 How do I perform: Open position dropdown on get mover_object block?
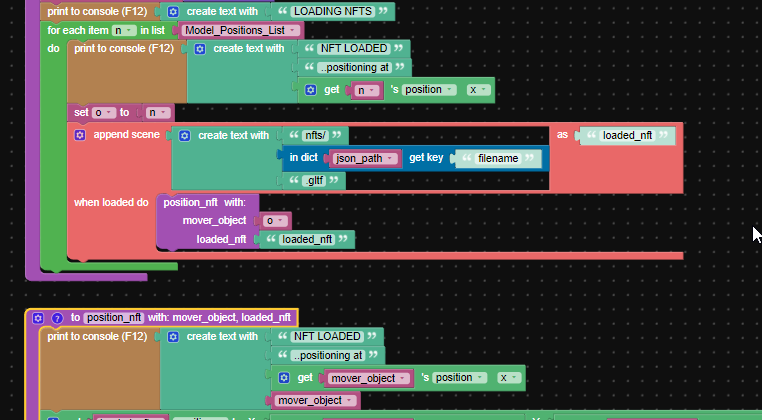[460, 378]
